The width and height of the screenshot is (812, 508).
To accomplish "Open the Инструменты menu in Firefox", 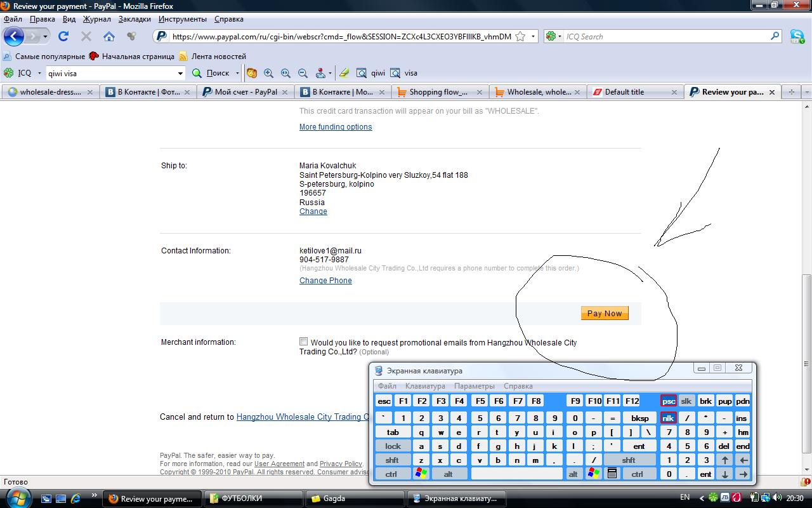I will point(183,19).
